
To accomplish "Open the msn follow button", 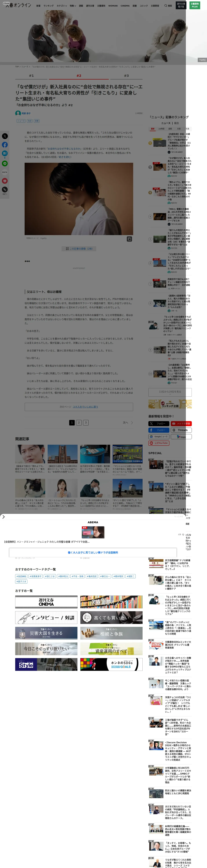I will [181, 437].
